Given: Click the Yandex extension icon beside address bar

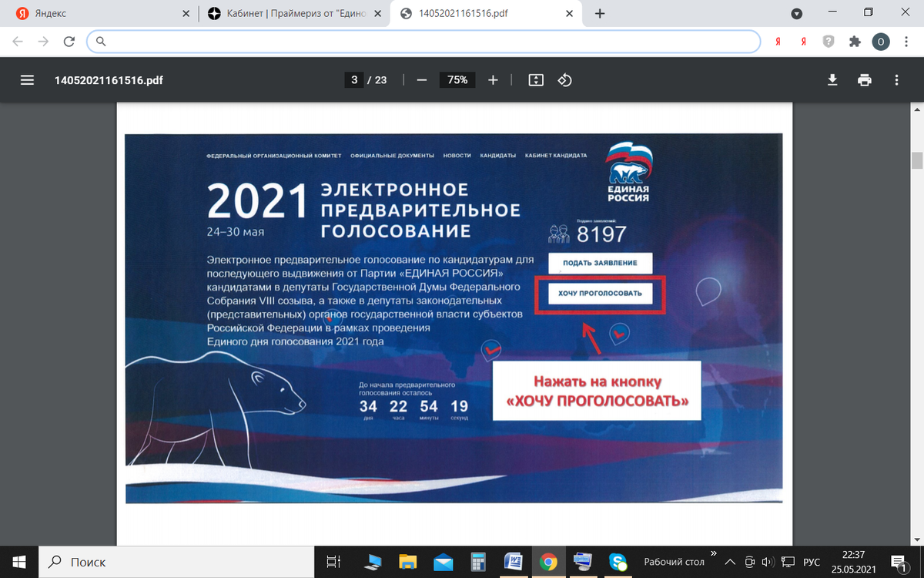Looking at the screenshot, I should [x=778, y=42].
